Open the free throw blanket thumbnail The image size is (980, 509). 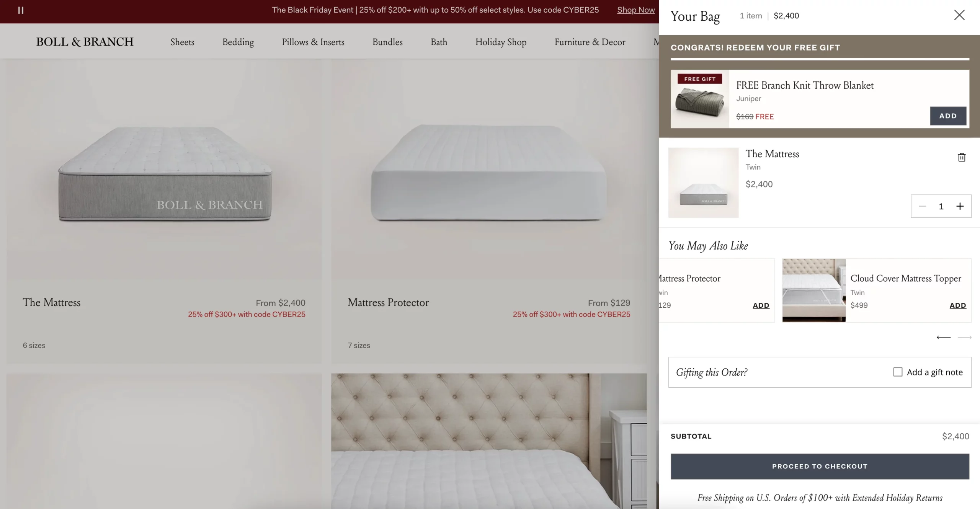click(x=700, y=99)
